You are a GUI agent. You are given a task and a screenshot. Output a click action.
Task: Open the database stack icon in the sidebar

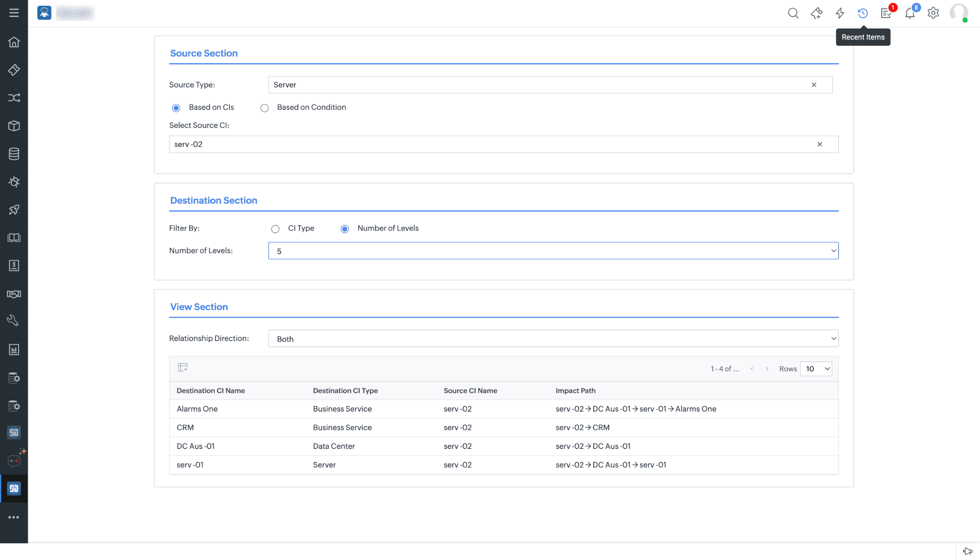coord(14,154)
